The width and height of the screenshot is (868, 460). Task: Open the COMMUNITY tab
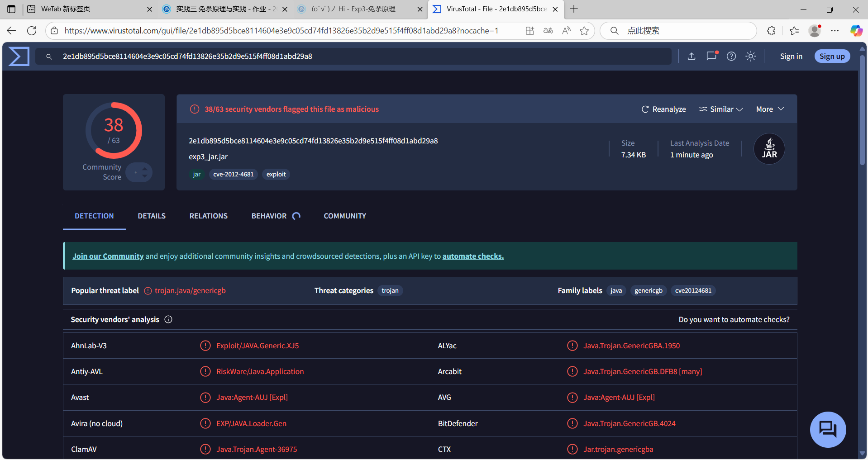point(345,216)
